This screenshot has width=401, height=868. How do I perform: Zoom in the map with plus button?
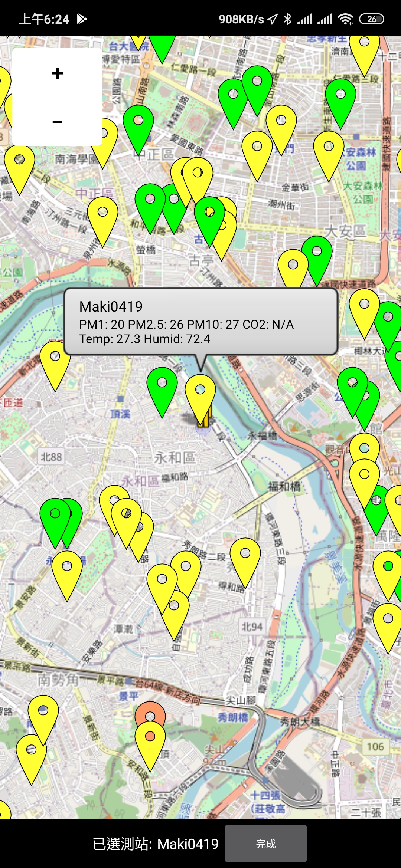[x=57, y=73]
